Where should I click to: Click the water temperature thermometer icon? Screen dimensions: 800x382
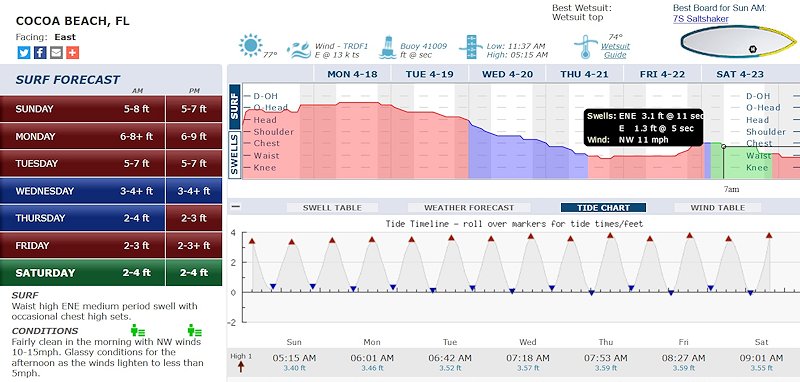(x=585, y=47)
